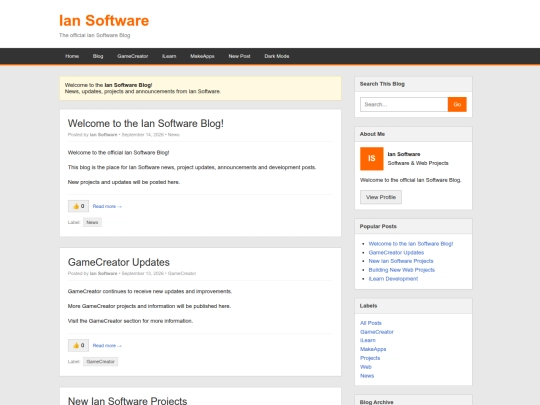
Task: Read more of the Welcome post
Action: [107, 206]
